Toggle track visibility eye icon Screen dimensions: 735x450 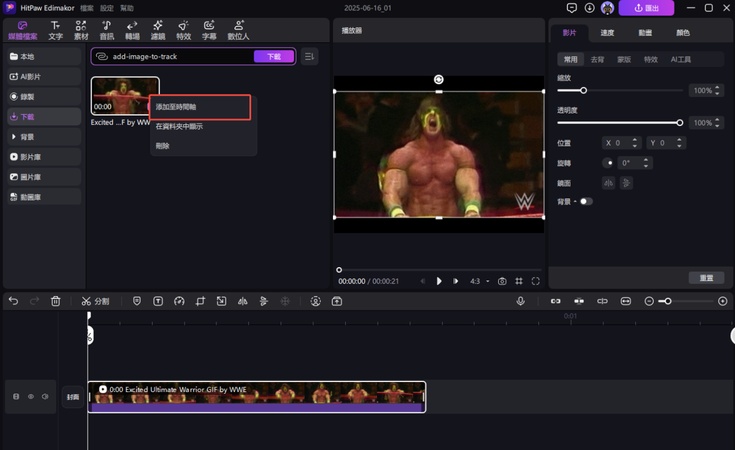pyautogui.click(x=30, y=397)
